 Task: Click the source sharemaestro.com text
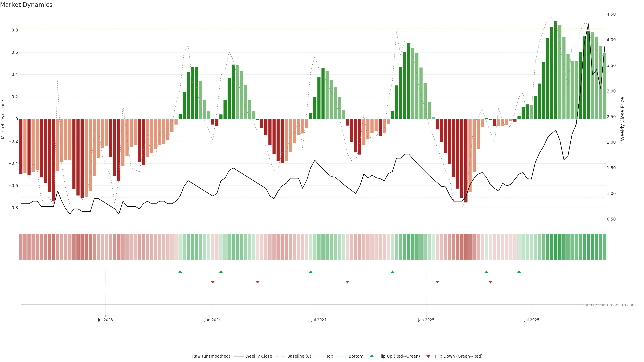click(609, 305)
